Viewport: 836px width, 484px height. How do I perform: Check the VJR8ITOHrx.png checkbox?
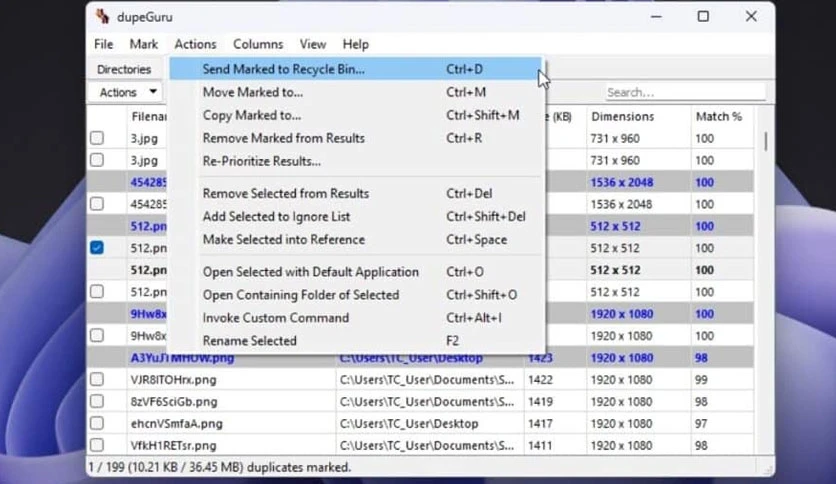[x=97, y=380]
